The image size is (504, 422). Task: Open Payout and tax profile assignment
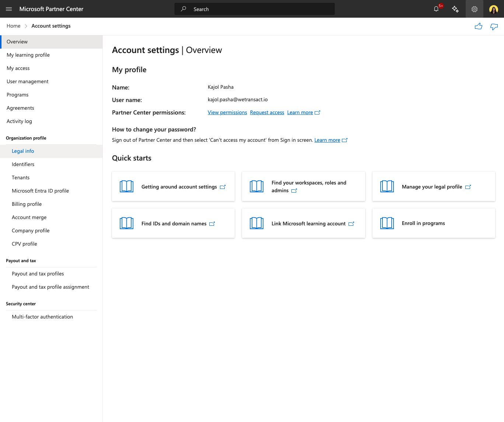[51, 287]
